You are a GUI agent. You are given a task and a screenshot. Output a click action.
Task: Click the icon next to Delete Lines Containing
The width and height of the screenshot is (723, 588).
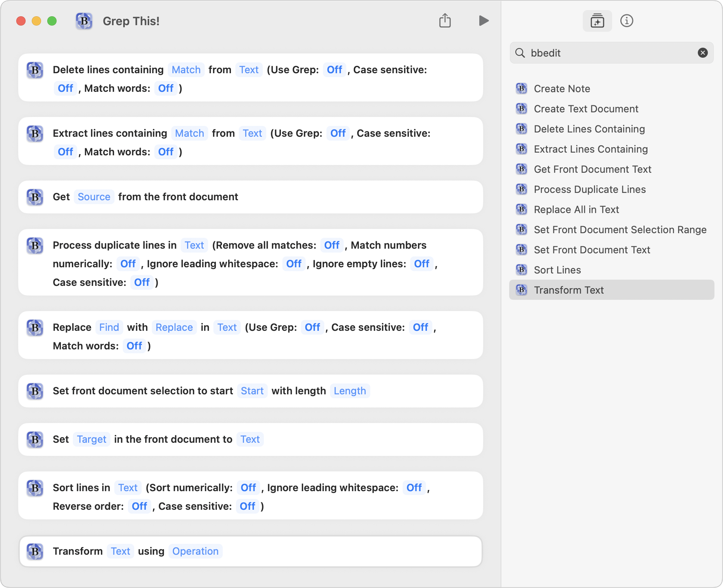point(522,129)
